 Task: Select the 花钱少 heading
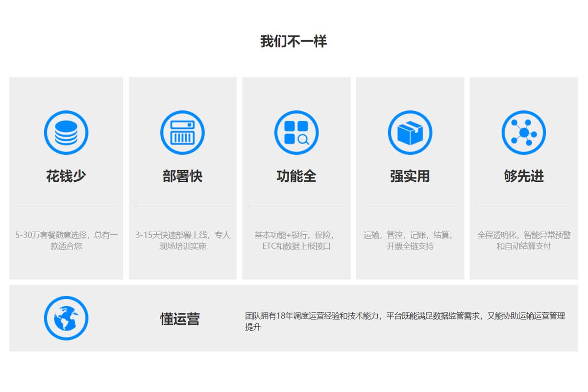[66, 176]
